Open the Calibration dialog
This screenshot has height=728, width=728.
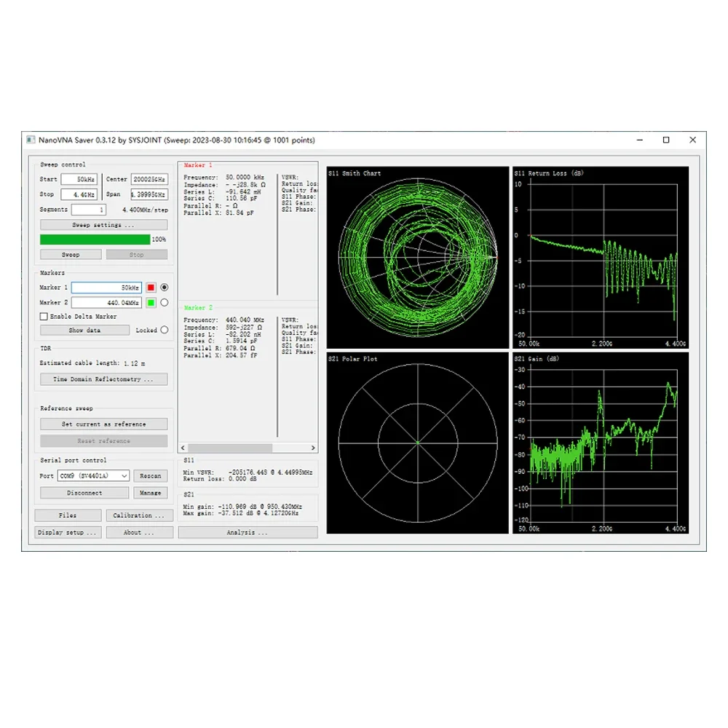139,515
